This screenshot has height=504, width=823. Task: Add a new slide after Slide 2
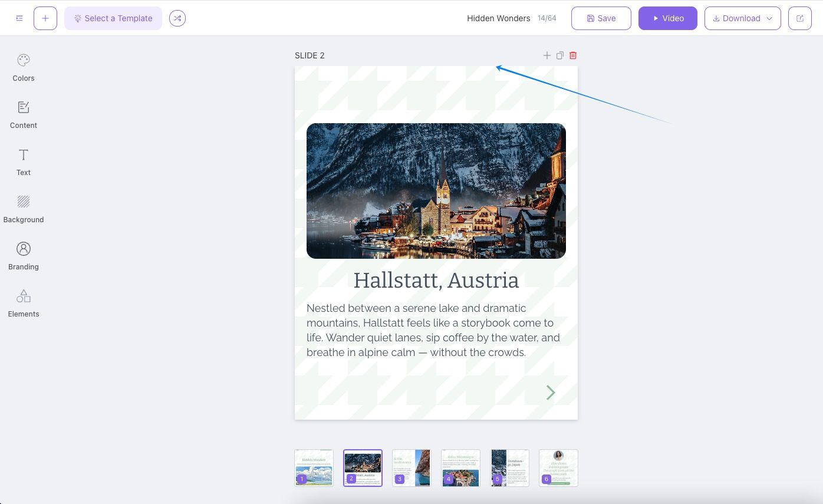tap(547, 55)
